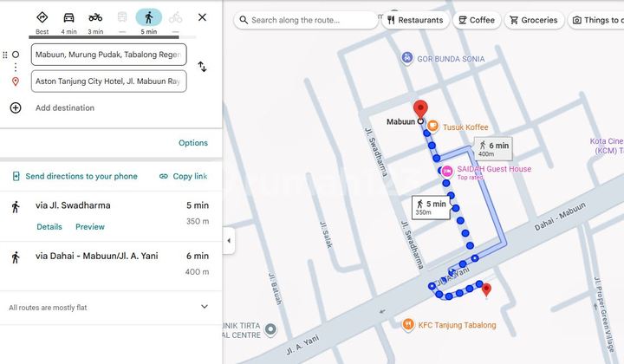Swap starting point and destination
The image size is (624, 364).
(202, 67)
